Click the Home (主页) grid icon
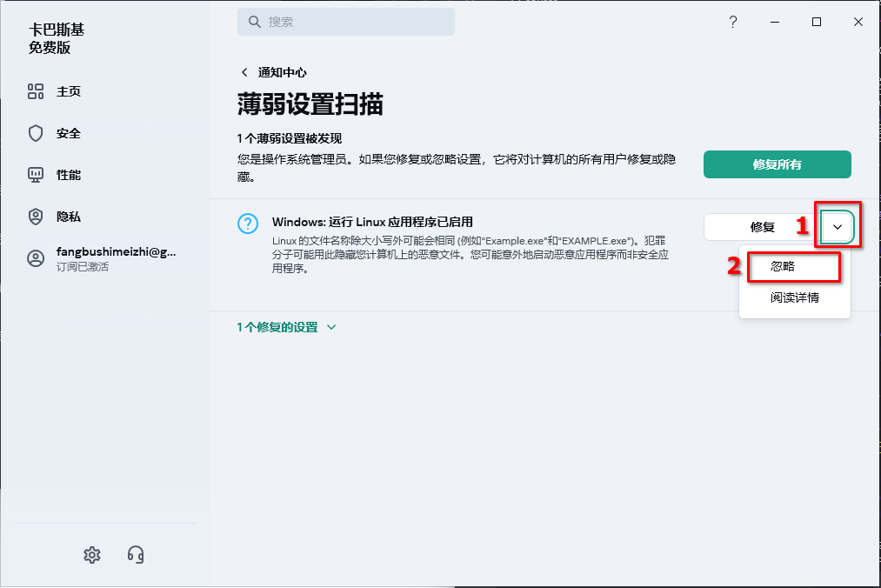Viewport: 881px width, 588px height. click(x=36, y=91)
